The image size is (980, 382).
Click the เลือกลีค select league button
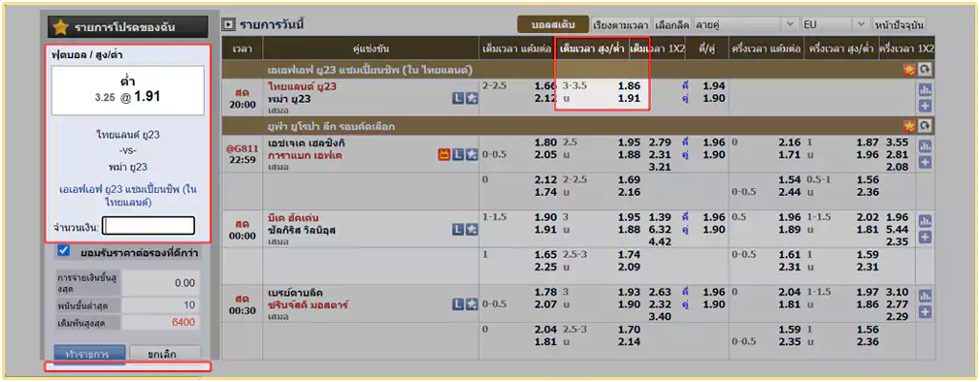(671, 24)
